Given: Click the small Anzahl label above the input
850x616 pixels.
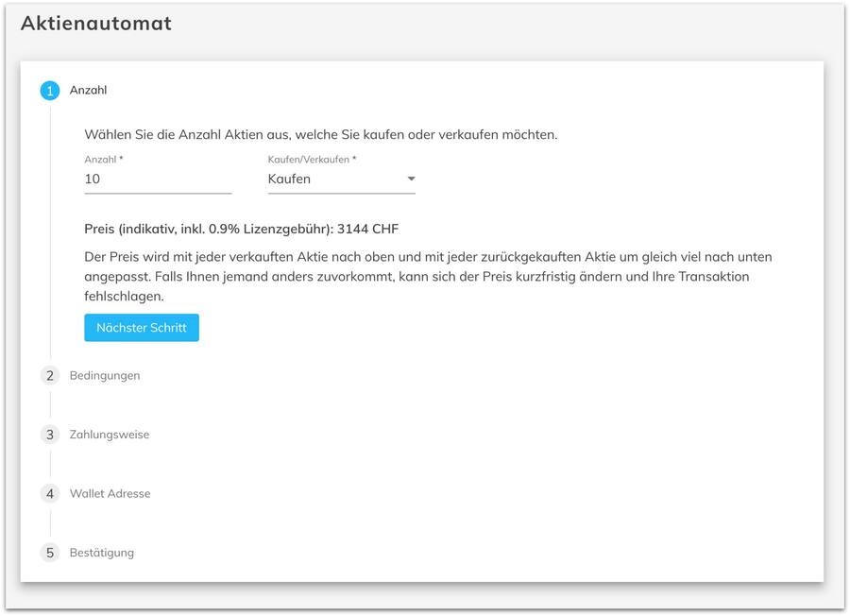Looking at the screenshot, I should 103,160.
